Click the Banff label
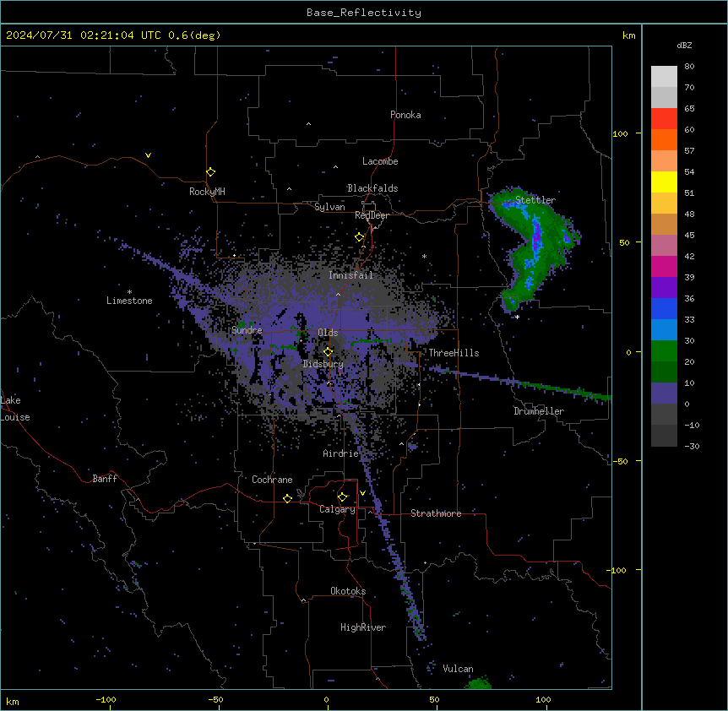The image size is (728, 711). point(105,479)
